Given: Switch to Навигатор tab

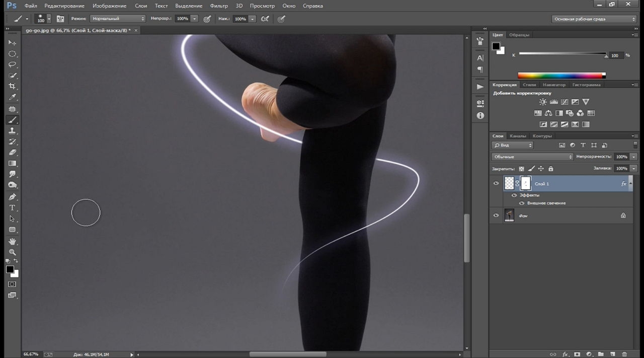Looking at the screenshot, I should point(554,85).
